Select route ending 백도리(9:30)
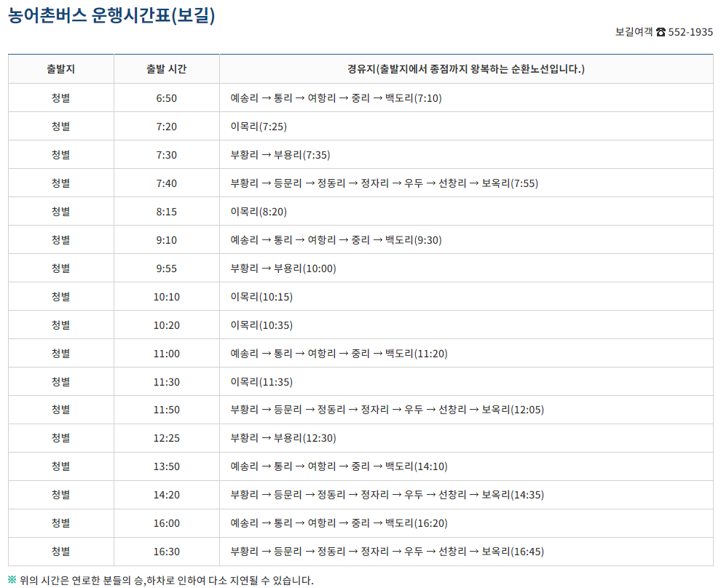 pos(336,240)
